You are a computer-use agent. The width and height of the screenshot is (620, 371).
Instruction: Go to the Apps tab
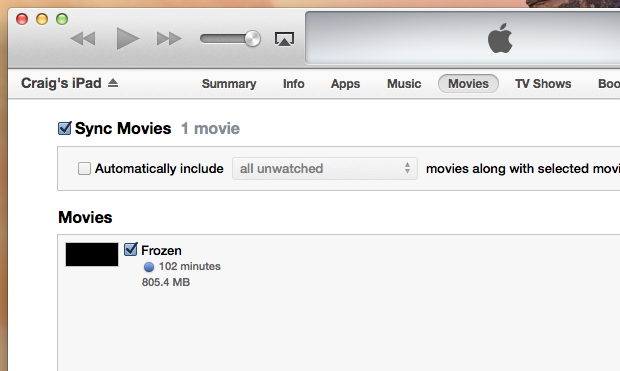[345, 84]
